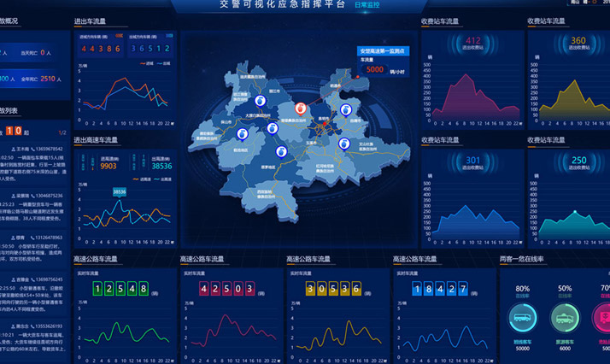Toggle the 出高速 legend in highway chart
Screen dimensions: 610x364
(163, 179)
